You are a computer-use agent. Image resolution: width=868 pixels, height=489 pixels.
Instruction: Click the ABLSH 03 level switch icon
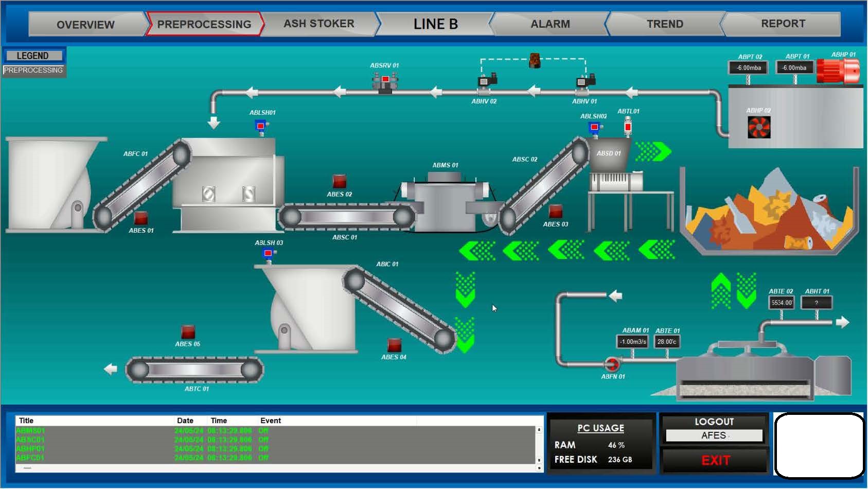click(268, 253)
